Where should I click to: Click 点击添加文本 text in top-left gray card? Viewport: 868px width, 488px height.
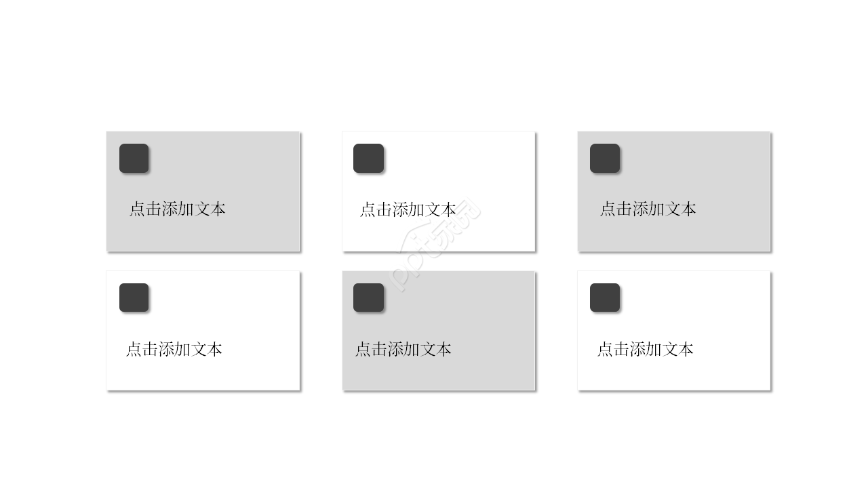point(177,209)
